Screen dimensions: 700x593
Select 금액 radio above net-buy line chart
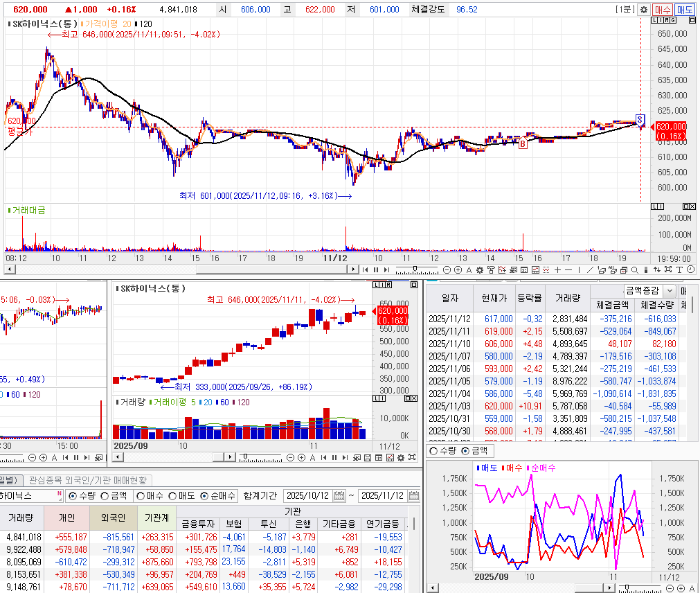coord(465,451)
